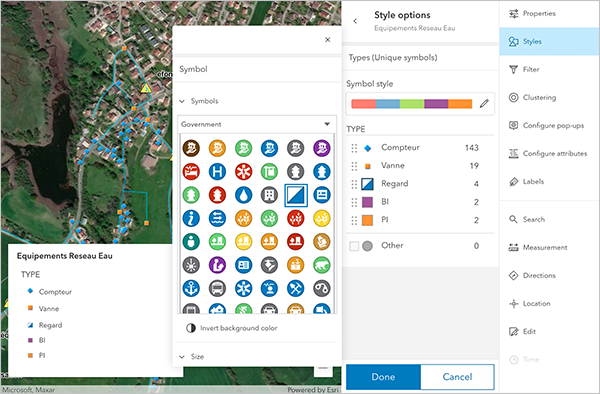This screenshot has height=394, width=600.
Task: Select the blue information i symbol
Action: (191, 218)
